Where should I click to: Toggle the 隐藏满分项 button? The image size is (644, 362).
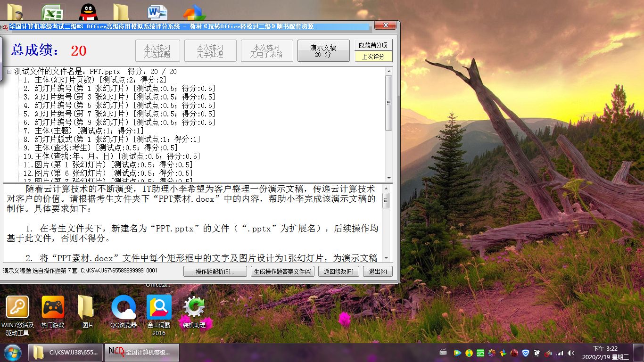pyautogui.click(x=373, y=45)
